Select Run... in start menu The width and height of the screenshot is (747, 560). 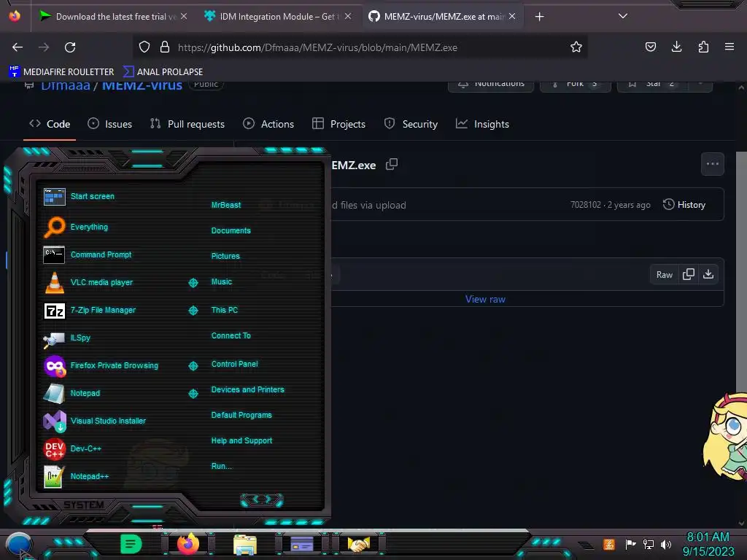[221, 466]
